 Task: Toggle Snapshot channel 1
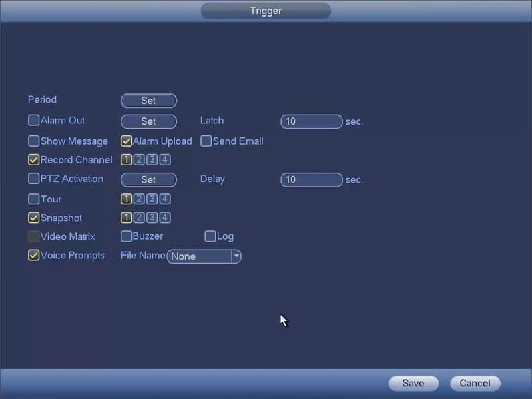coord(126,218)
